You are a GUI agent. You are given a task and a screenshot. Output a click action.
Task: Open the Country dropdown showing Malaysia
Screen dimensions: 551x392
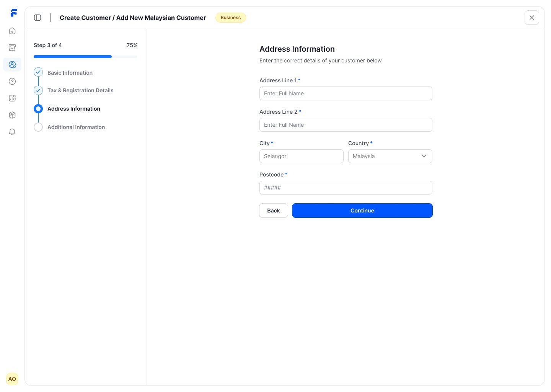(x=390, y=156)
